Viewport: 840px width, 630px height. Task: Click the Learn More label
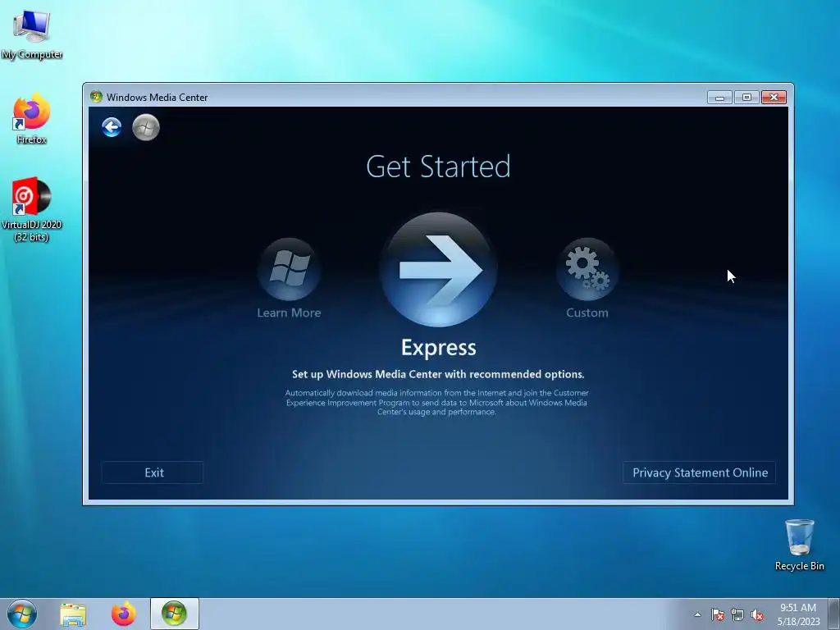point(289,313)
